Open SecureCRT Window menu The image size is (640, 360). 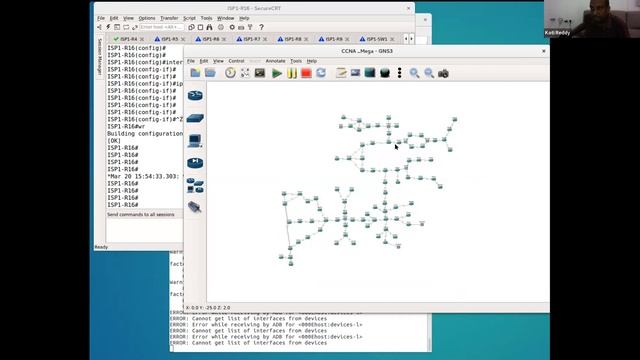(225, 18)
